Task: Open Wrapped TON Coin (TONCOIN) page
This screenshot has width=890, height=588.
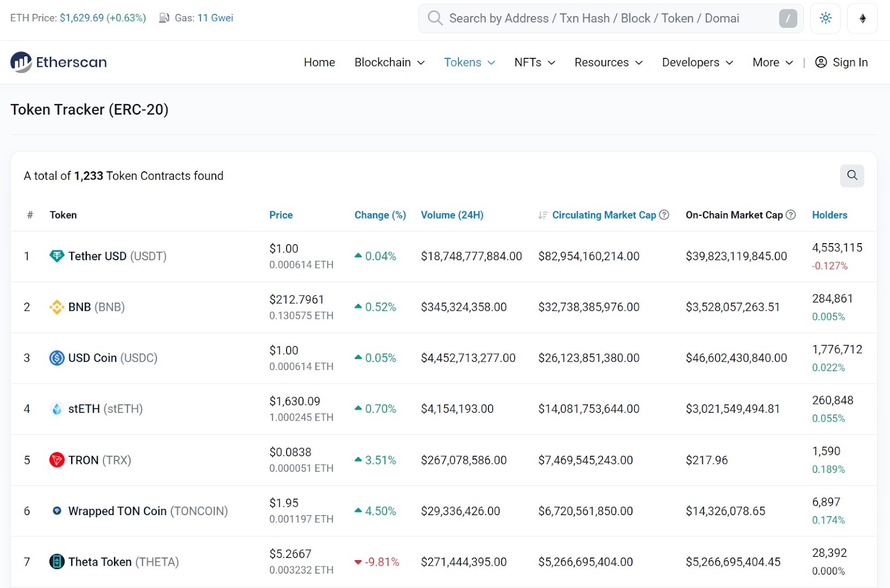Action: [148, 511]
